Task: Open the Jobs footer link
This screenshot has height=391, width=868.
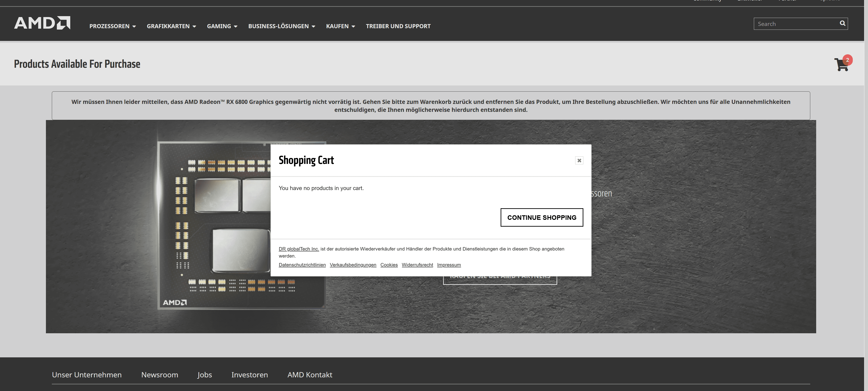Action: [205, 375]
